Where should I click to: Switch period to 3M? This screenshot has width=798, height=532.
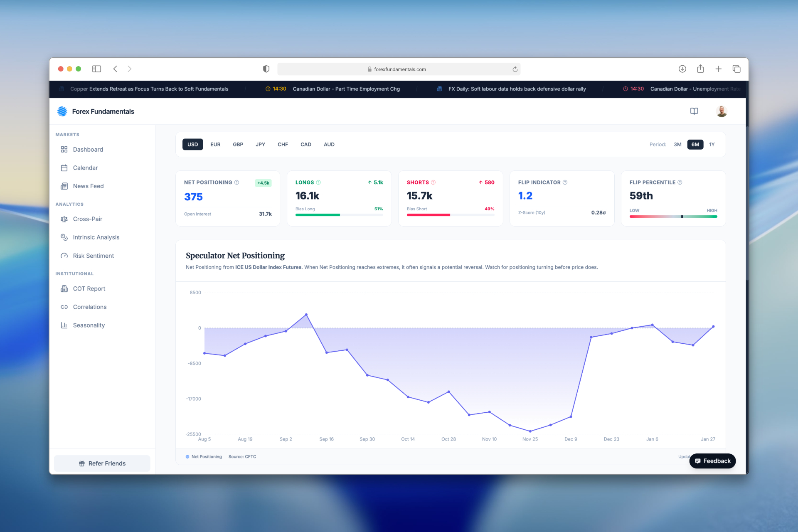click(x=677, y=145)
